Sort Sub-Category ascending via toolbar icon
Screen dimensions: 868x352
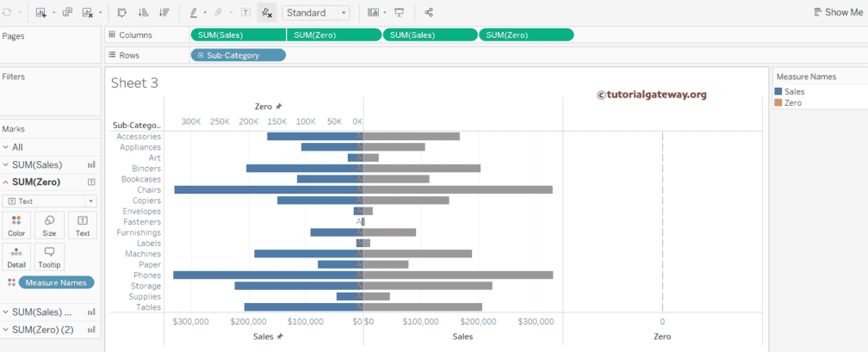(143, 13)
